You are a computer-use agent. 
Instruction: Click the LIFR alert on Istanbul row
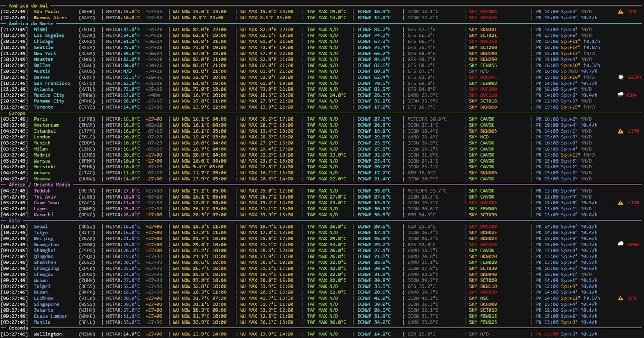click(633, 131)
